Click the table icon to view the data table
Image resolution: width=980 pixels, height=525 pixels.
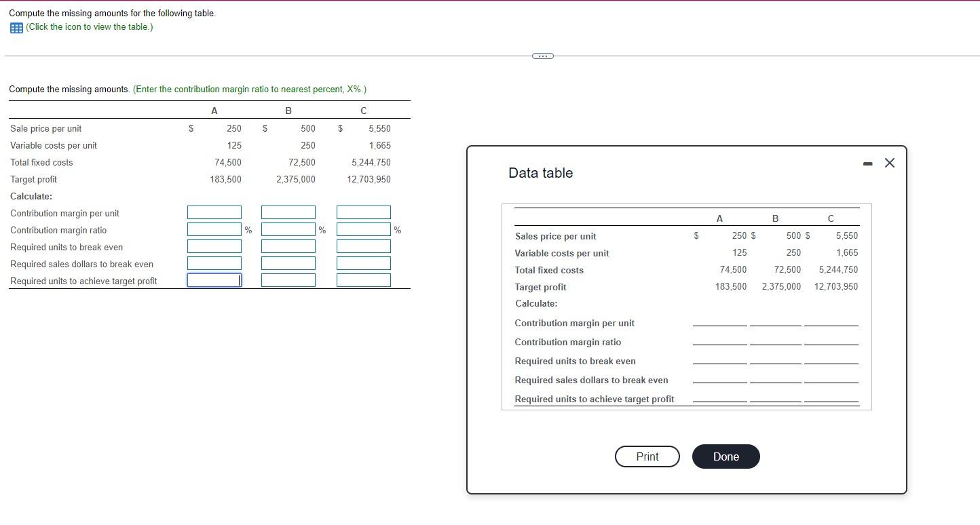16,27
